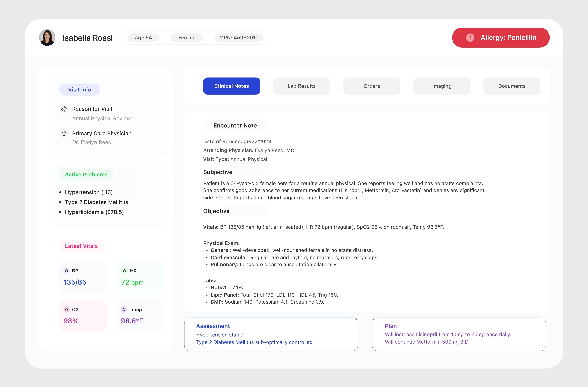Viewport: 588px width, 387px height.
Task: Select the Clinical Notes tab
Action: click(232, 86)
